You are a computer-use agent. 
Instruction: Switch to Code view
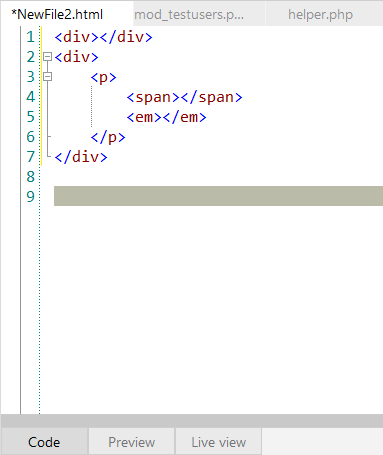pos(44,442)
